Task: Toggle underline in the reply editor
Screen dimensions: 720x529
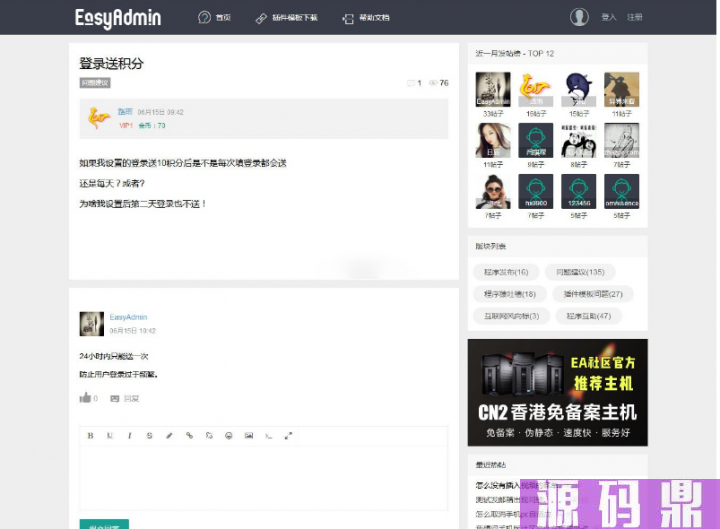Action: click(110, 435)
